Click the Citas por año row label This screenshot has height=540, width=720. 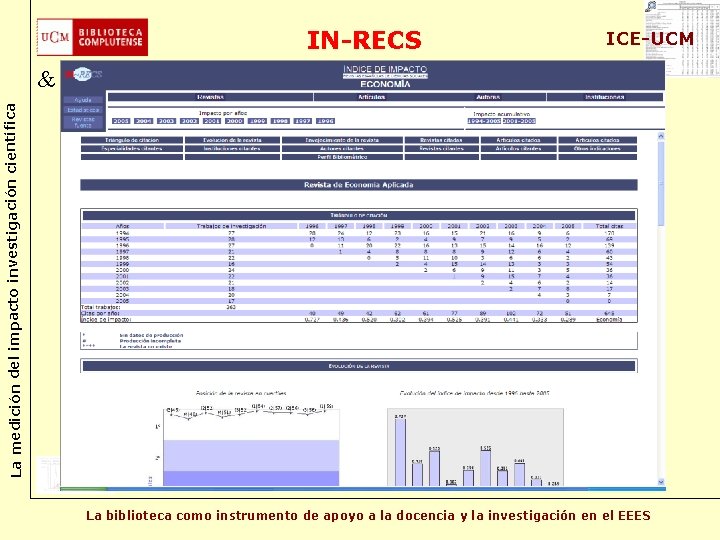click(100, 313)
